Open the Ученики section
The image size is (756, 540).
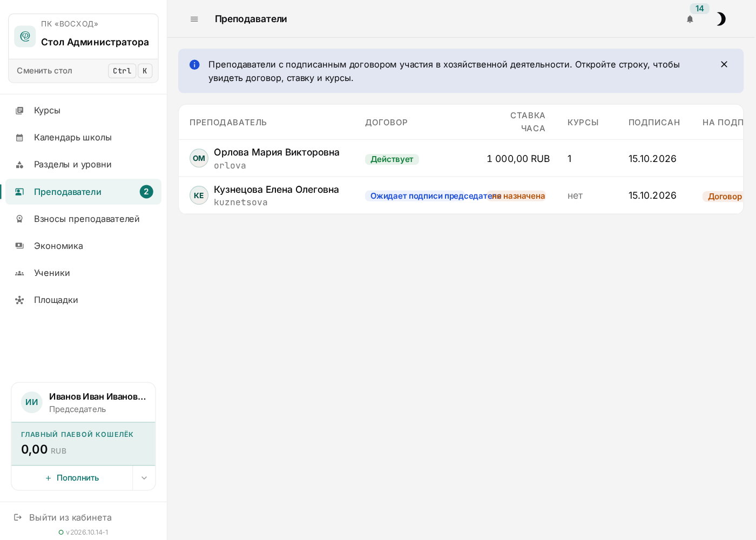click(83, 273)
